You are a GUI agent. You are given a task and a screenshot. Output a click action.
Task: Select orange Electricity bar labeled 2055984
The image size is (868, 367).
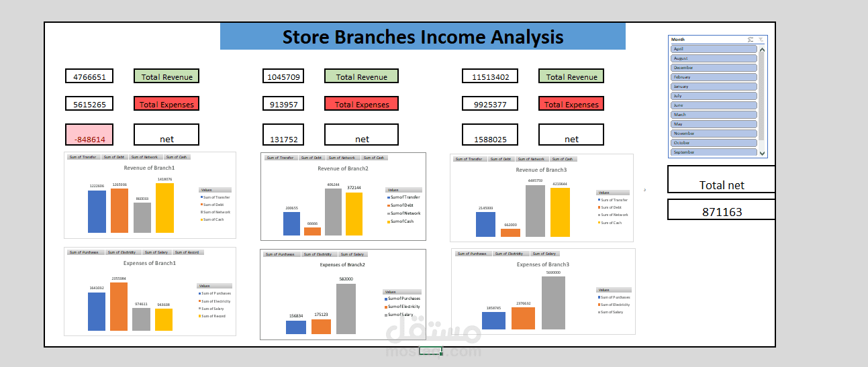[x=119, y=307]
